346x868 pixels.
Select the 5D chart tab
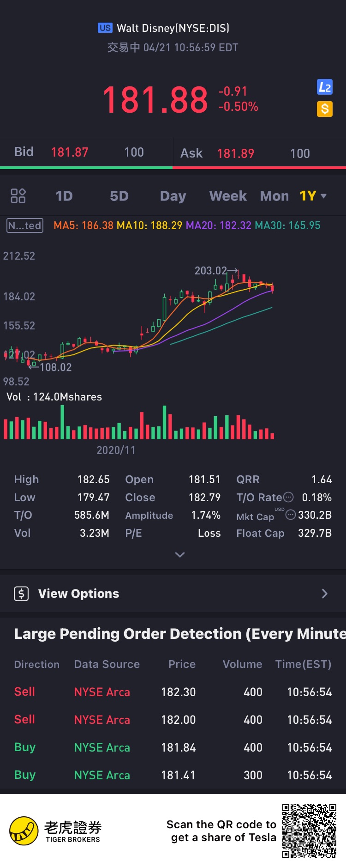(119, 196)
